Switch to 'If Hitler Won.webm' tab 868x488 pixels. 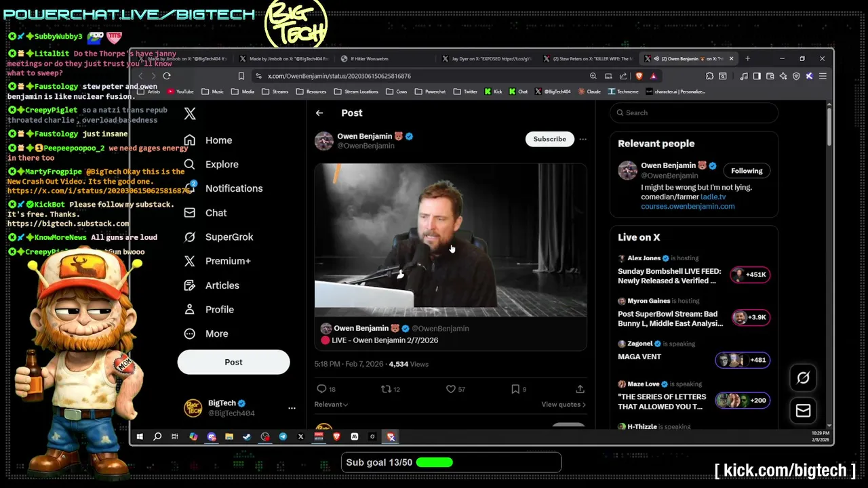pos(383,59)
